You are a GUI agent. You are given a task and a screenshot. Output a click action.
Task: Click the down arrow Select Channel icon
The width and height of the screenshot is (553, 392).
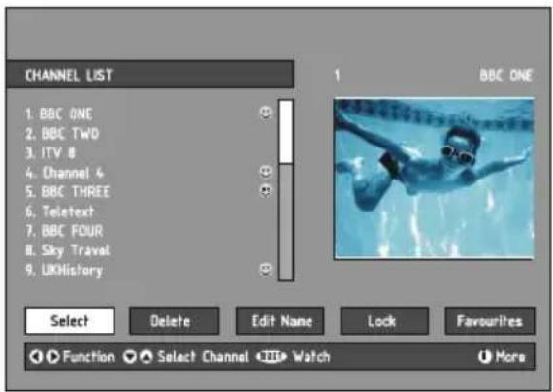pos(129,357)
